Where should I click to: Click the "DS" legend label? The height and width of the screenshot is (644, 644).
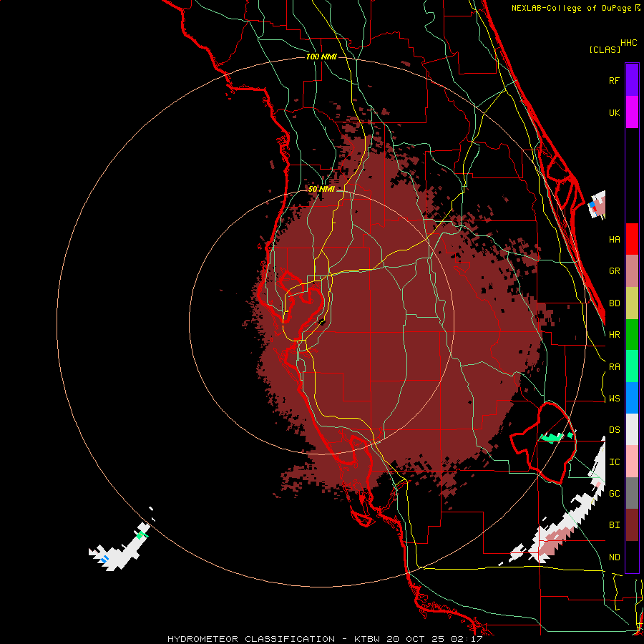coord(614,429)
